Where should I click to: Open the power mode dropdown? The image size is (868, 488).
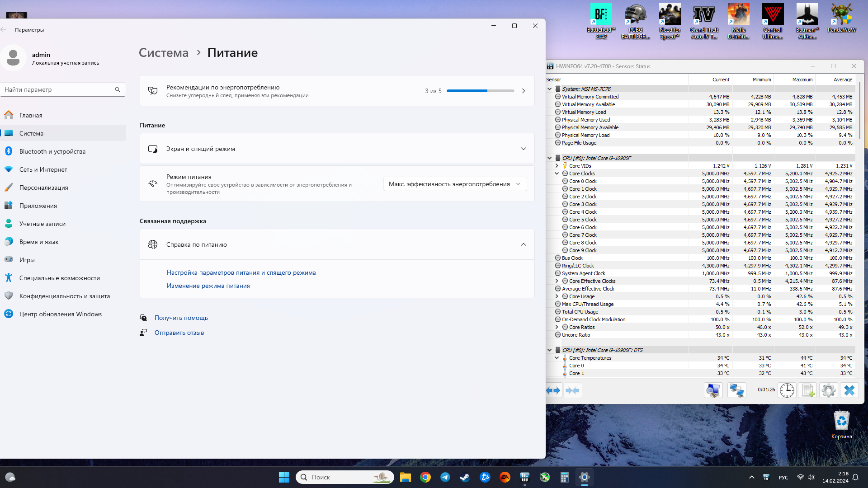(455, 184)
